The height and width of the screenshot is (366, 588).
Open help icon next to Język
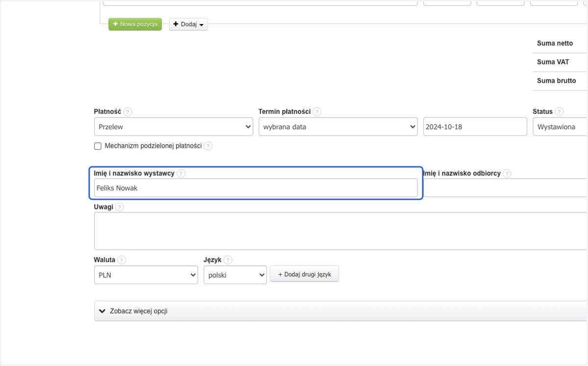click(x=228, y=260)
